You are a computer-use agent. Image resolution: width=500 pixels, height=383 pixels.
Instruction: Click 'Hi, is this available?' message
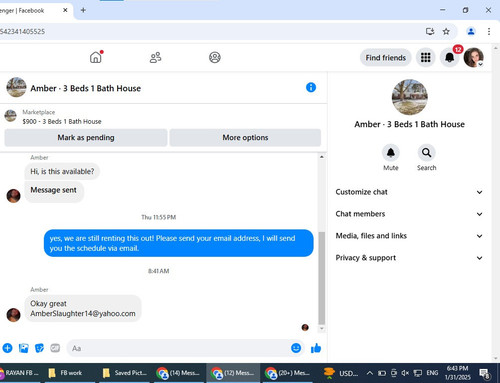pos(62,171)
